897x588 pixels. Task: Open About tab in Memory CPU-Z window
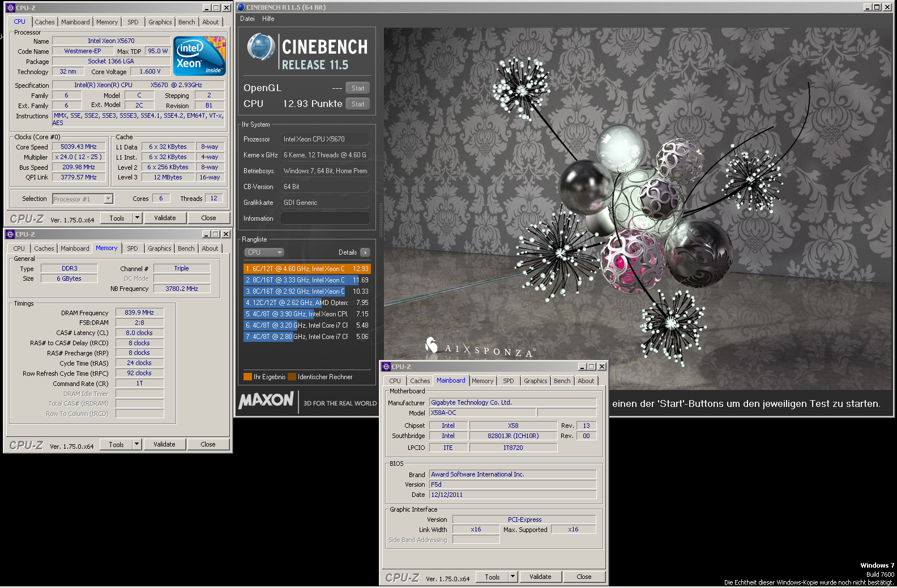point(210,248)
